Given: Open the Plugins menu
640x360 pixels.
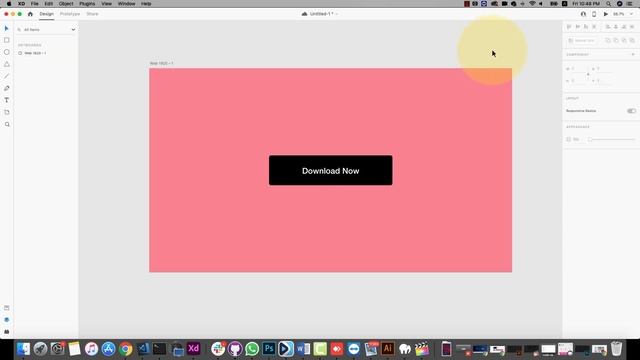Looking at the screenshot, I should point(87,4).
